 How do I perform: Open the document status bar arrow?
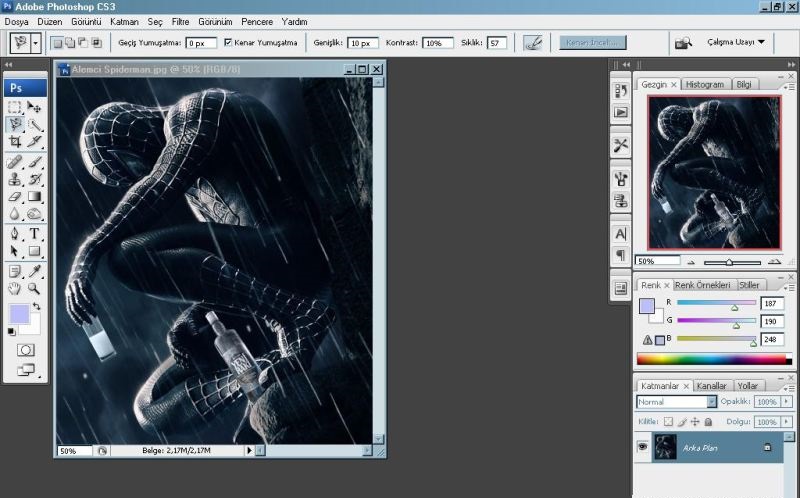point(249,451)
